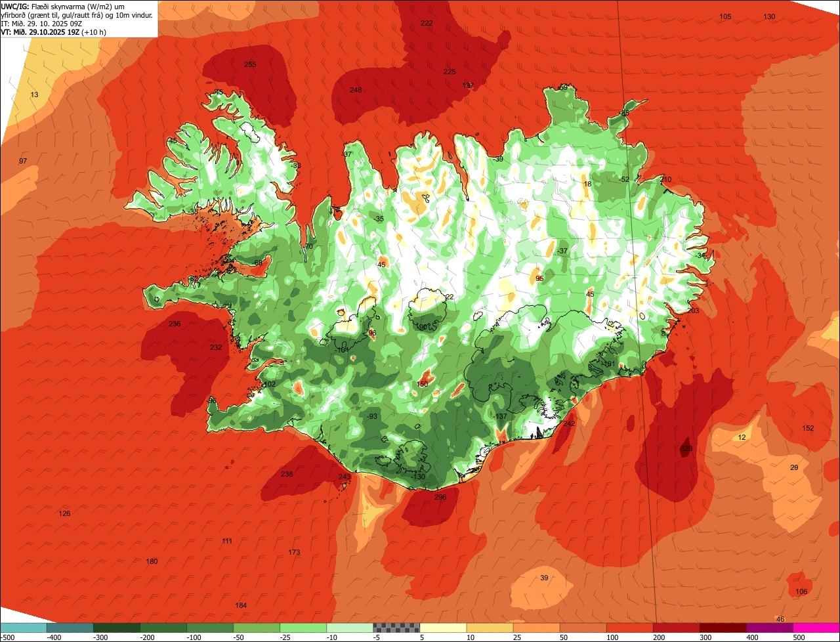Select the map value 106
This screenshot has width=840, height=642.
801,592
